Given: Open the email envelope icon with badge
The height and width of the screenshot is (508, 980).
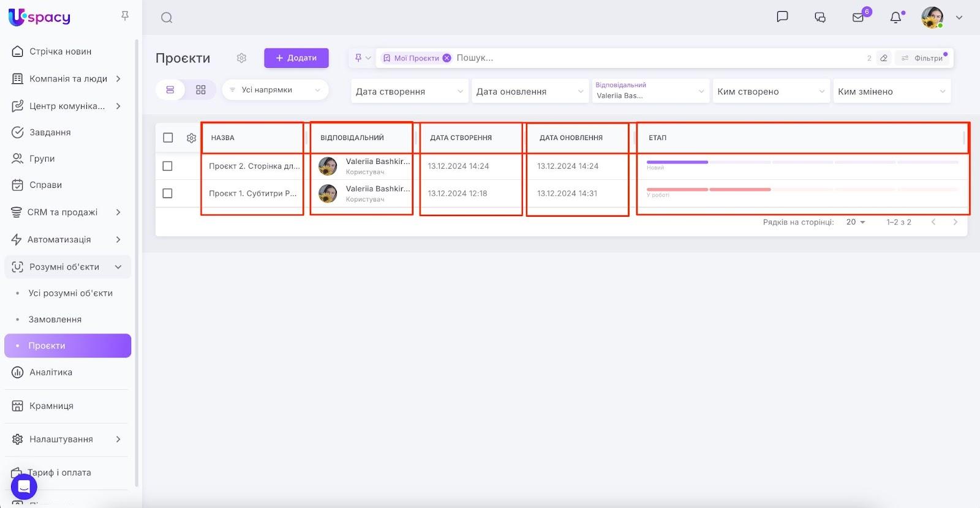Looking at the screenshot, I should tap(858, 17).
